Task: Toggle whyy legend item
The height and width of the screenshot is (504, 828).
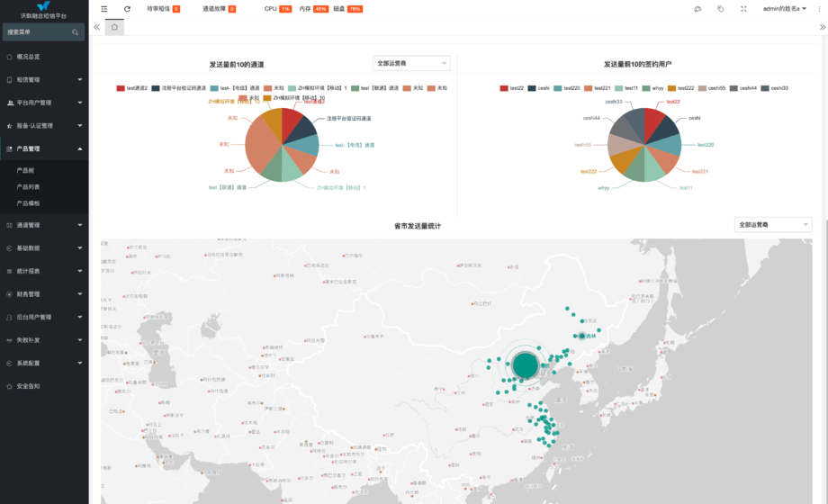Action: click(x=652, y=88)
